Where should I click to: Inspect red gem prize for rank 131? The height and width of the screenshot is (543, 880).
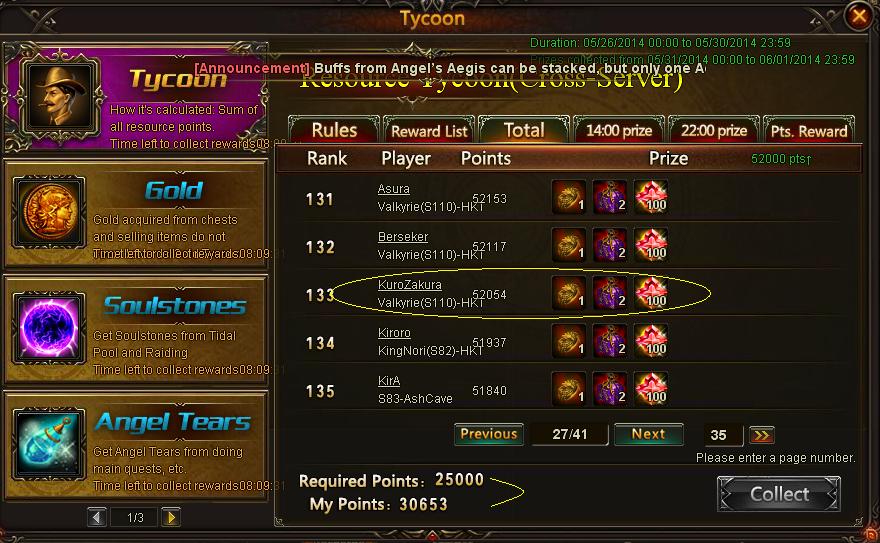click(651, 197)
